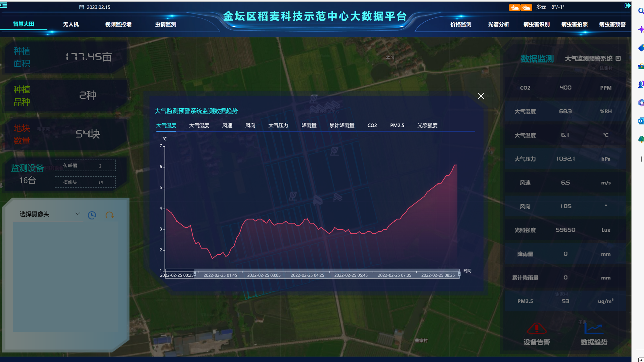Open the 无人机 navigation tab

pyautogui.click(x=71, y=24)
